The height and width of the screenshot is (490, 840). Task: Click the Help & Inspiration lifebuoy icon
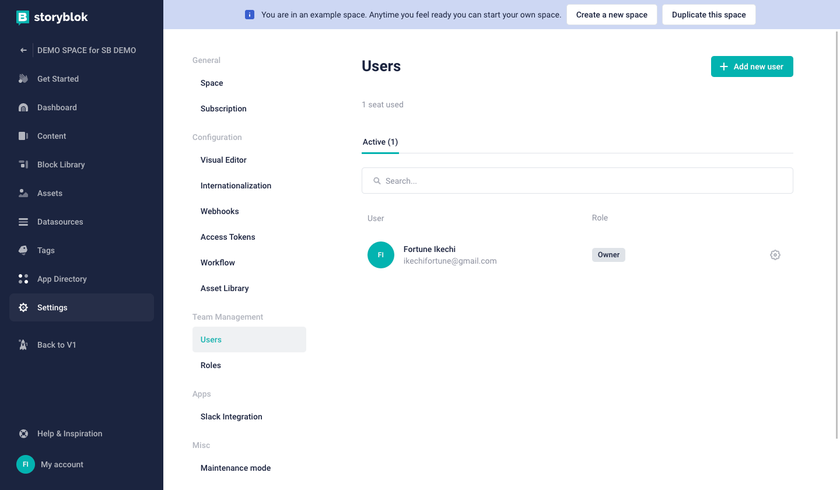(x=23, y=434)
